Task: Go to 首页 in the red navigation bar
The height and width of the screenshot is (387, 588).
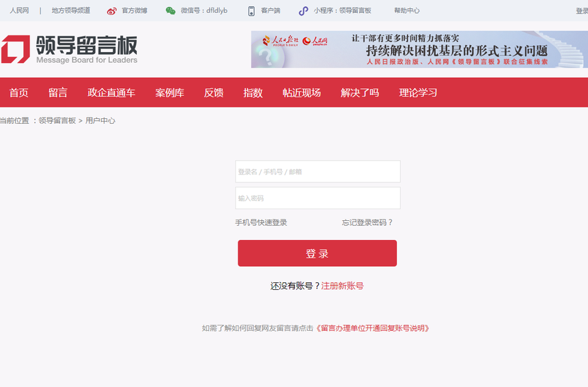Action: coord(18,93)
